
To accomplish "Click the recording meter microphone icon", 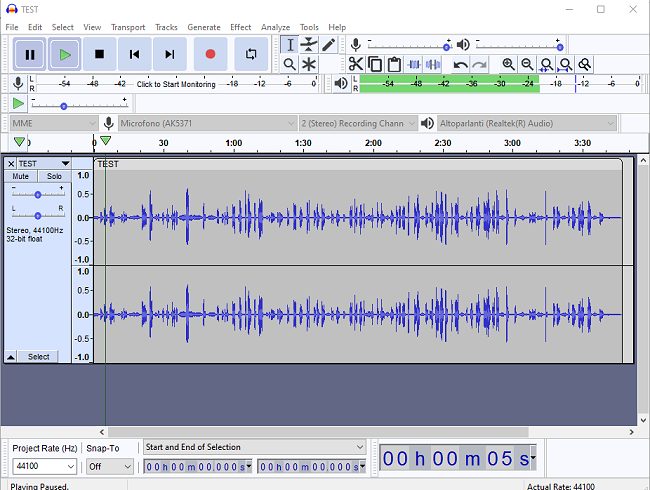I will (18, 83).
